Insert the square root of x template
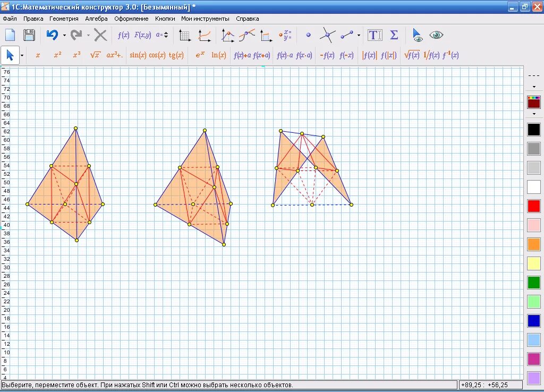 [x=96, y=55]
